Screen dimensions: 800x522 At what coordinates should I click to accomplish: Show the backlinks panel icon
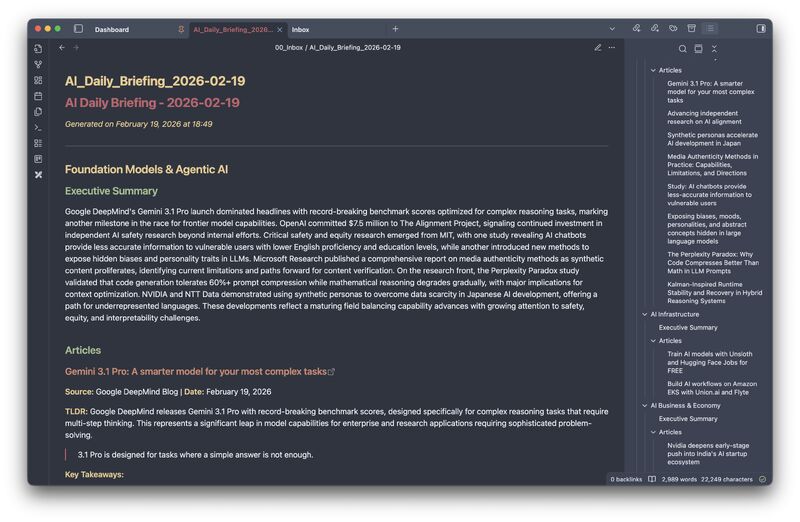(636, 29)
